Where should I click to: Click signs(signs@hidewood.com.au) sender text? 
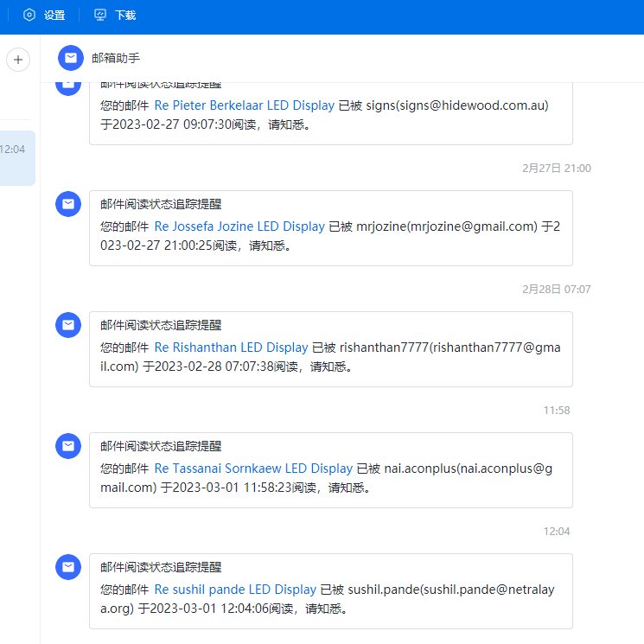tap(457, 105)
